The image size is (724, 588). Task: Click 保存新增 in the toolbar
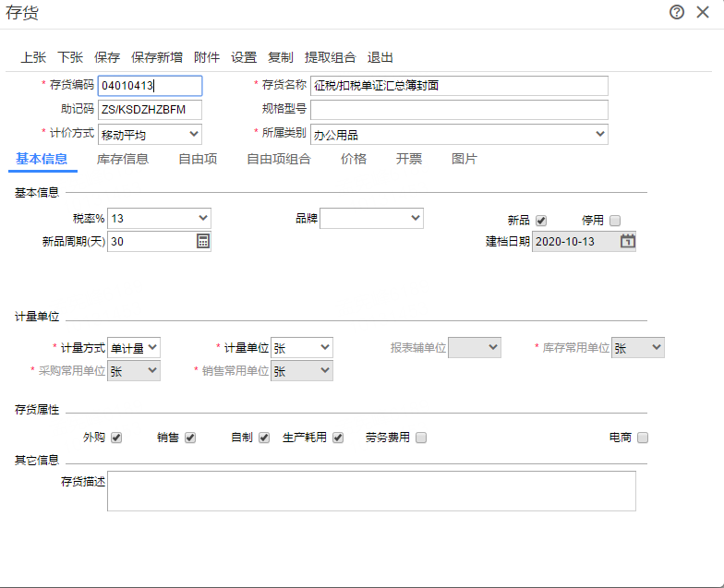point(157,57)
